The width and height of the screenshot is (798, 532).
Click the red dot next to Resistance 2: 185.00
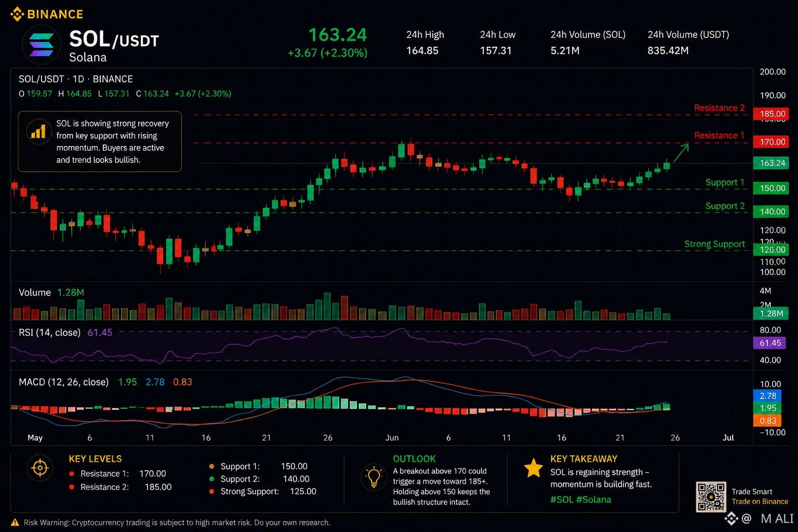click(71, 487)
